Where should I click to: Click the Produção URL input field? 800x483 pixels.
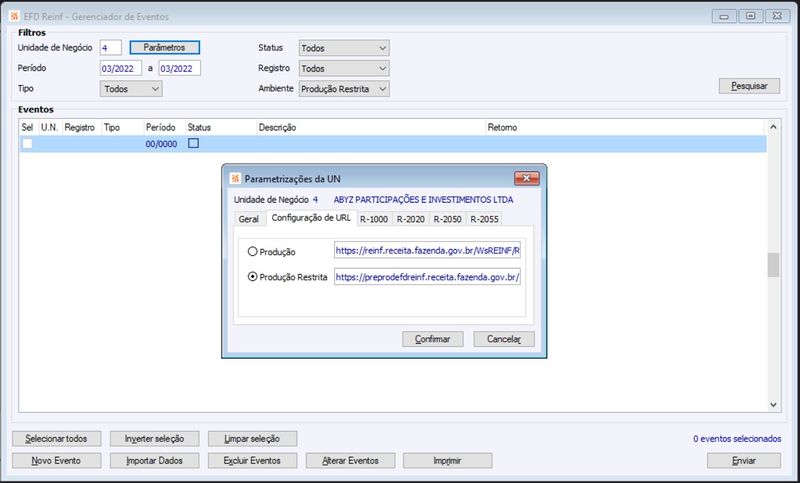428,250
